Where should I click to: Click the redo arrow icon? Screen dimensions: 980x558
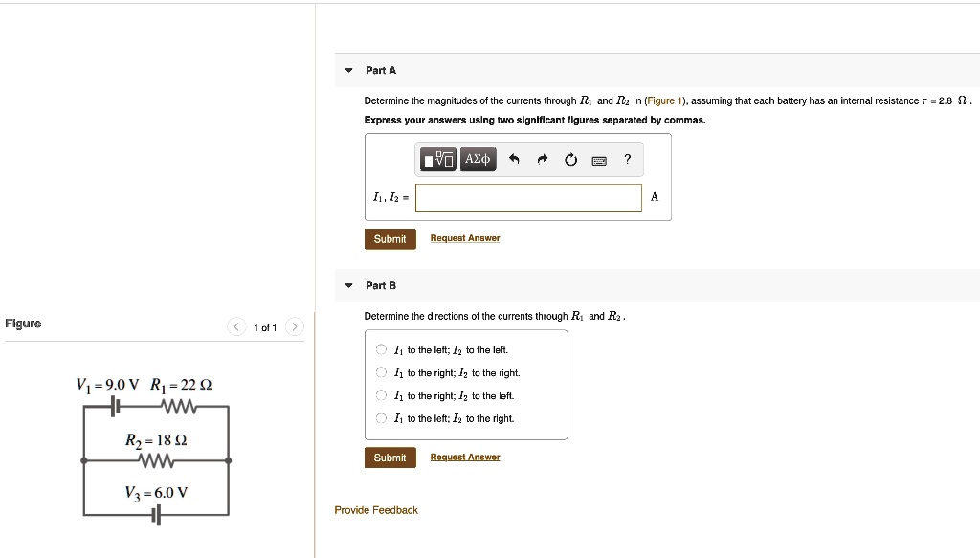pos(542,159)
